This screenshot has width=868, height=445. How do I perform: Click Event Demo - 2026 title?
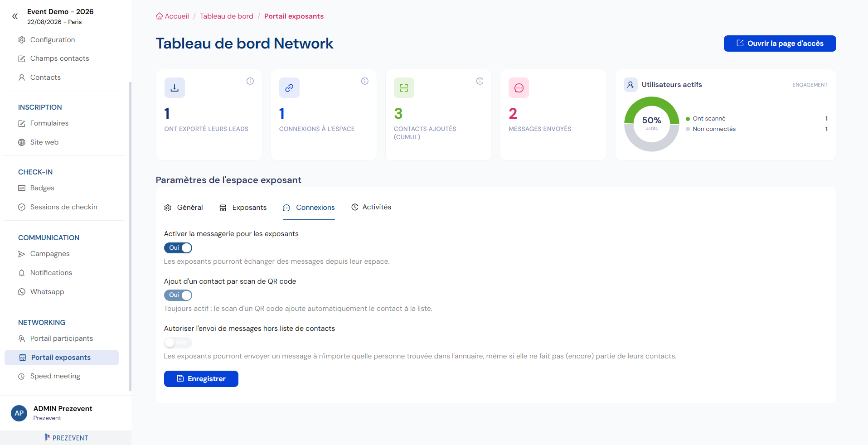coord(60,12)
